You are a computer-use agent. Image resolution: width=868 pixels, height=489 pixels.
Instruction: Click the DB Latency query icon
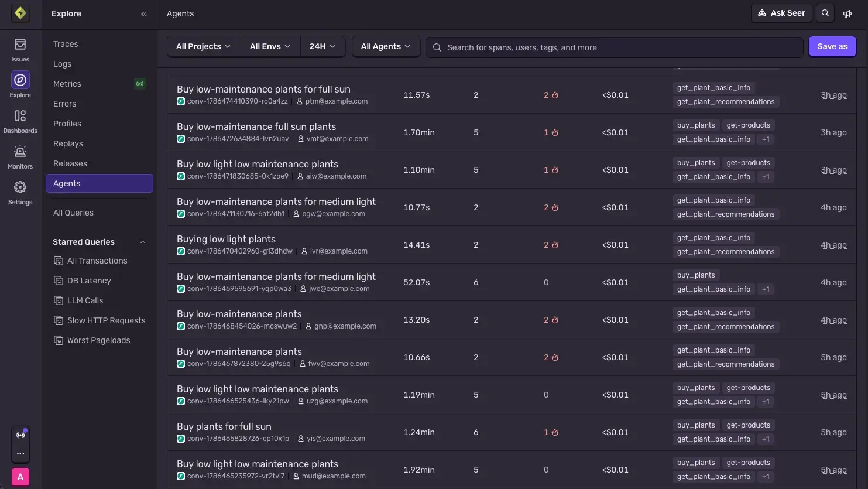click(59, 281)
